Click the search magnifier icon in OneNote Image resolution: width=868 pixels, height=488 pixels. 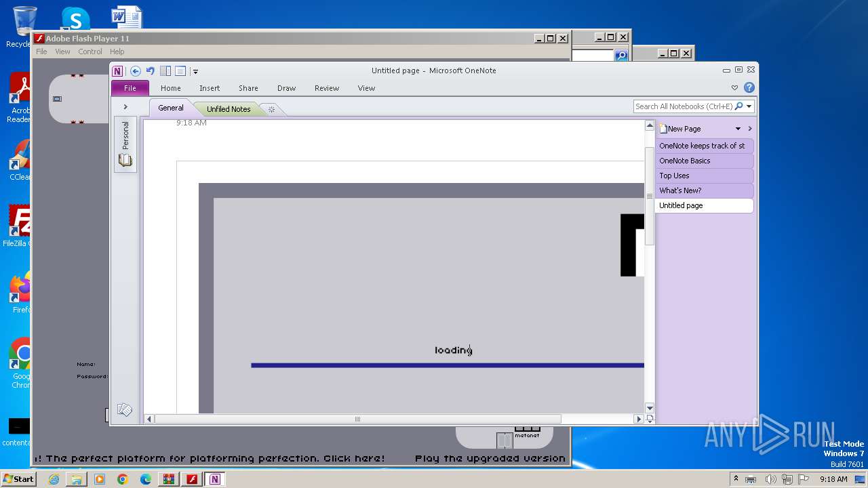pos(739,106)
